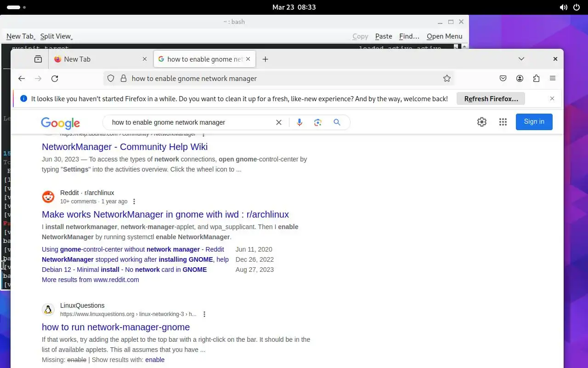Close the 'New Tab' Firefox tab

tap(145, 59)
